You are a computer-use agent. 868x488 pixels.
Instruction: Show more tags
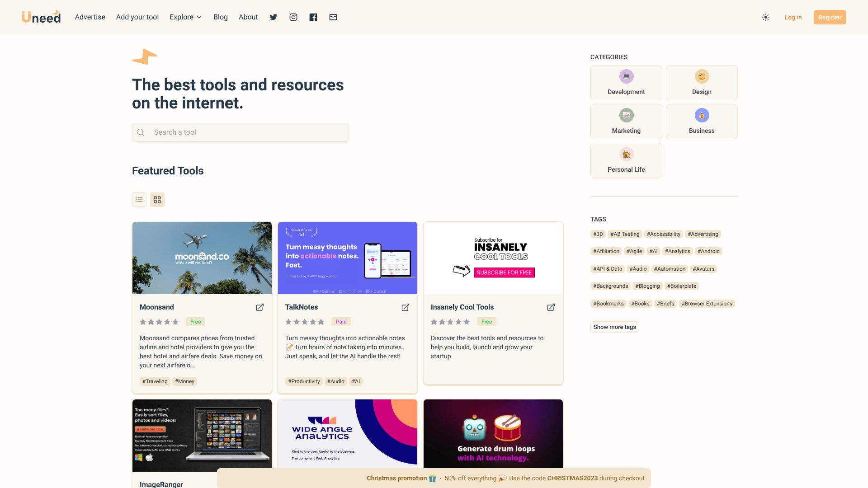coord(614,327)
